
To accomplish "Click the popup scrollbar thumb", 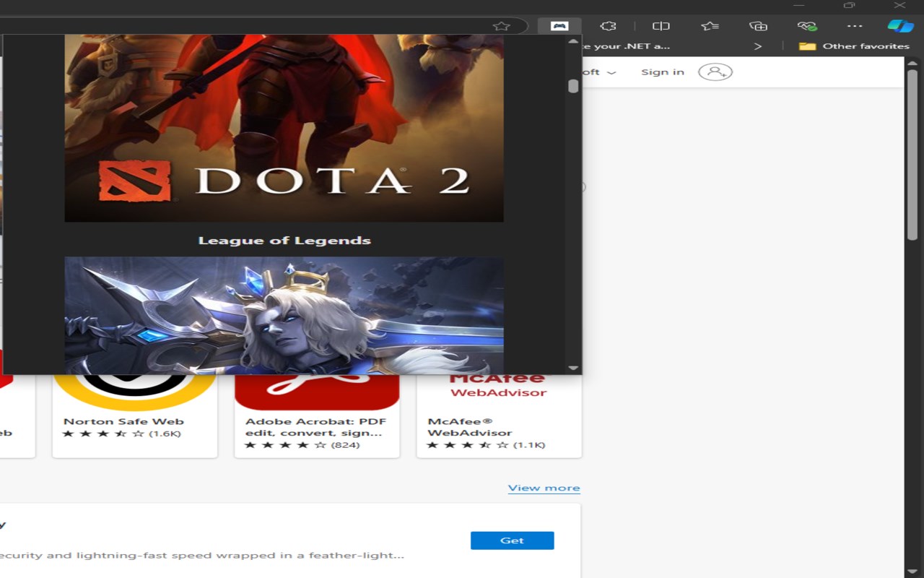I will (x=573, y=86).
